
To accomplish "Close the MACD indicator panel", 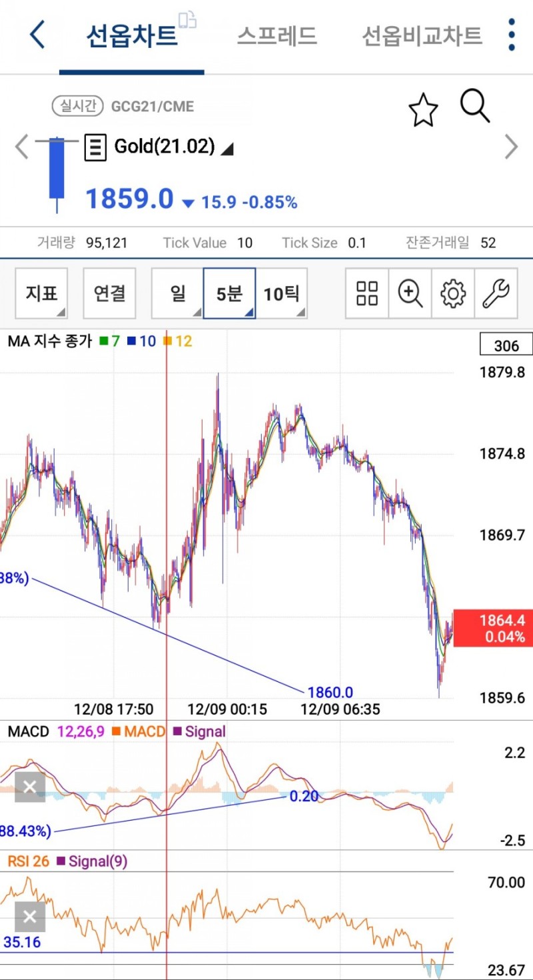I will (30, 787).
